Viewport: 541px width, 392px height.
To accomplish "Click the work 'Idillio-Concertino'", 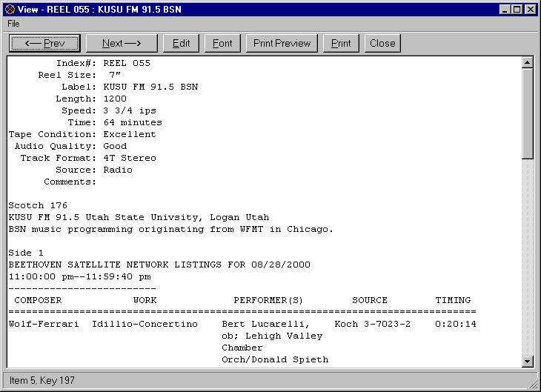I will (x=145, y=324).
